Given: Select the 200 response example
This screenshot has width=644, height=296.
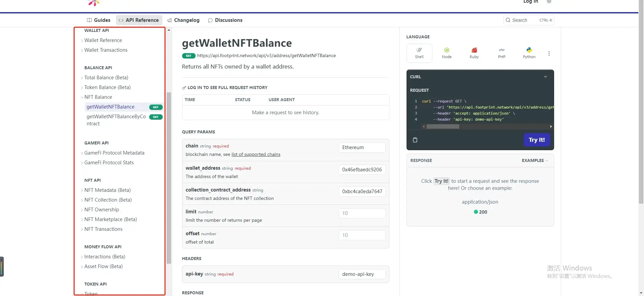Looking at the screenshot, I should tap(480, 212).
